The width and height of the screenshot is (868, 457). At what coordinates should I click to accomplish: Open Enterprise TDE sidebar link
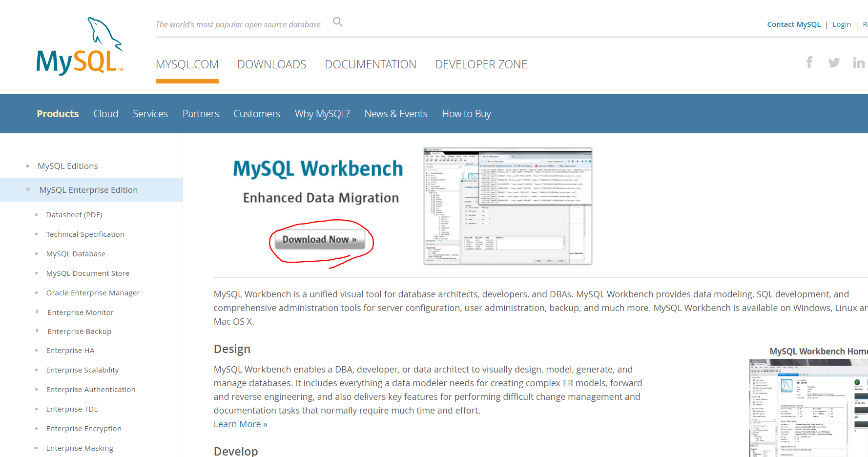[72, 409]
